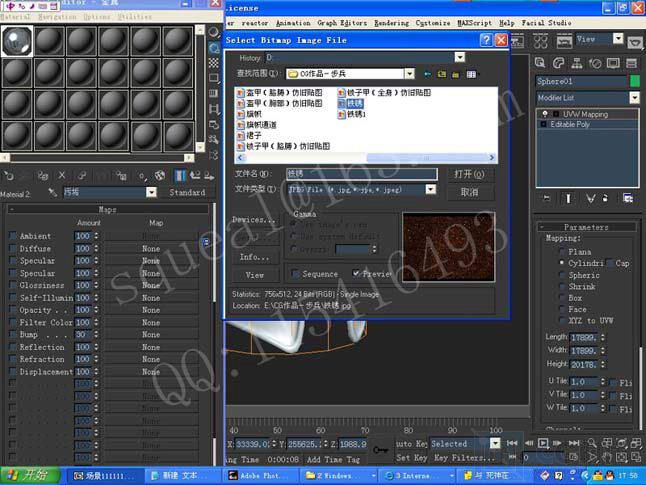This screenshot has width=646, height=485.
Task: Click Pin Stack icon below modifier stack
Action: (547, 199)
